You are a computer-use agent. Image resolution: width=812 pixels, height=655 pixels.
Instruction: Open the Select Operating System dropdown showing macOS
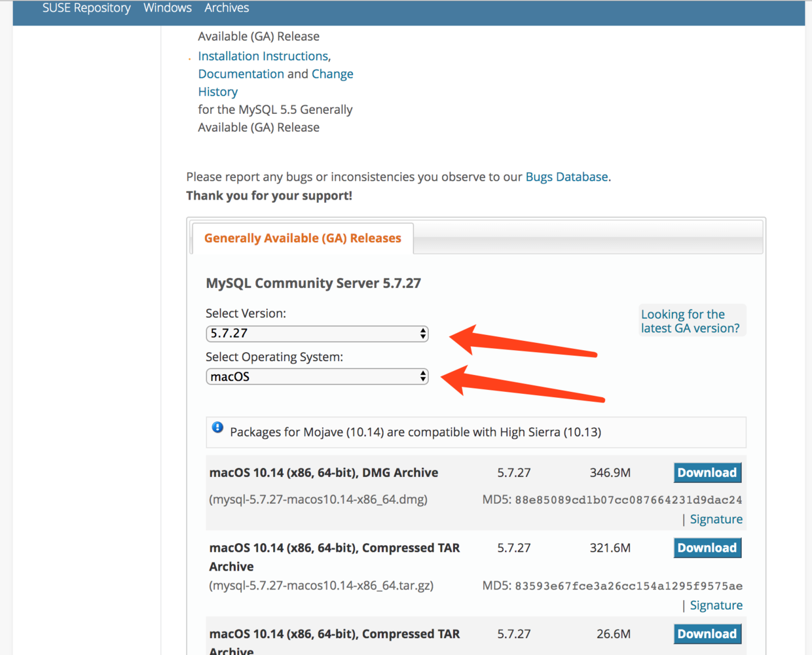tap(317, 377)
